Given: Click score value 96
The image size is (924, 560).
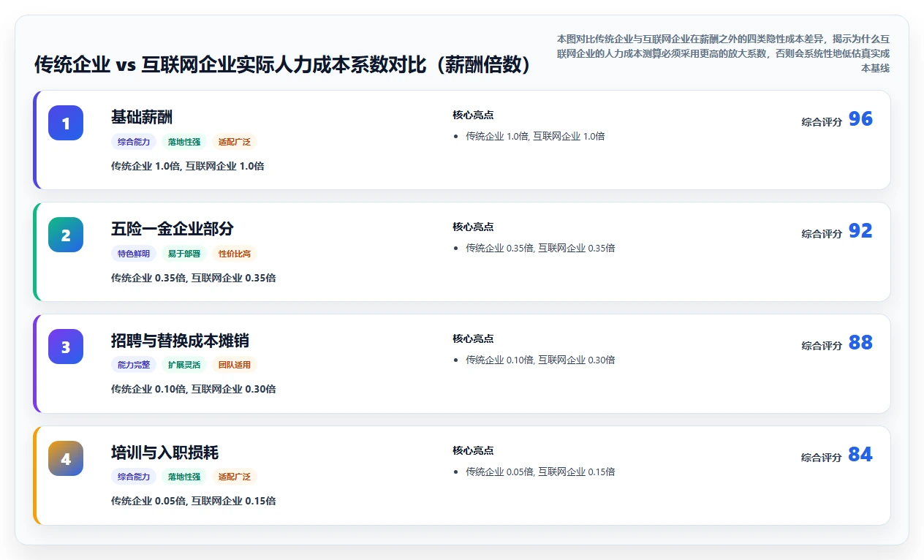Looking at the screenshot, I should pos(860,119).
